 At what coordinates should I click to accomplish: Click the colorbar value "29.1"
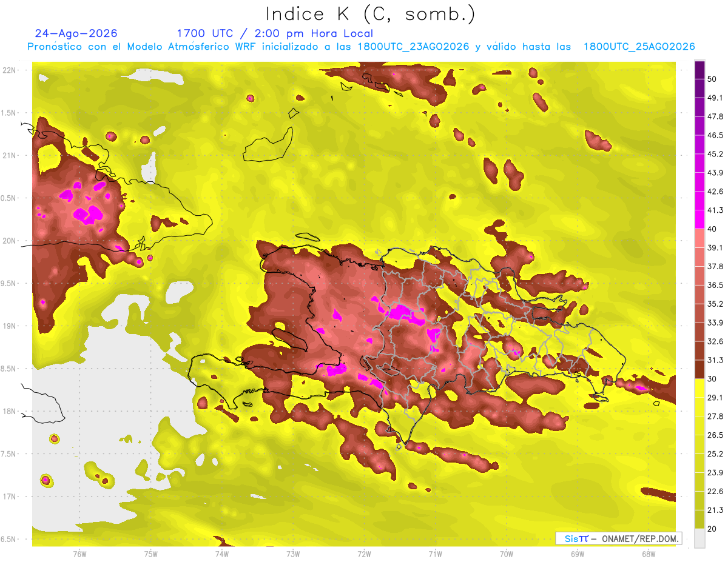point(715,398)
